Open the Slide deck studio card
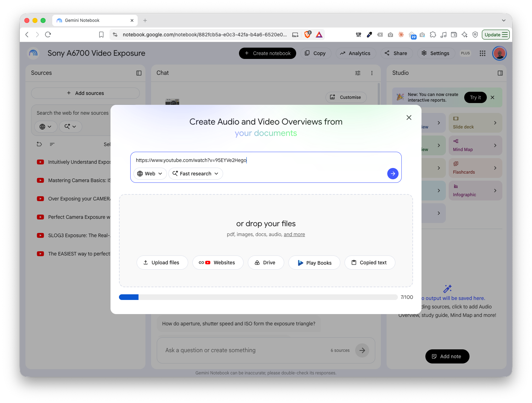 point(475,123)
